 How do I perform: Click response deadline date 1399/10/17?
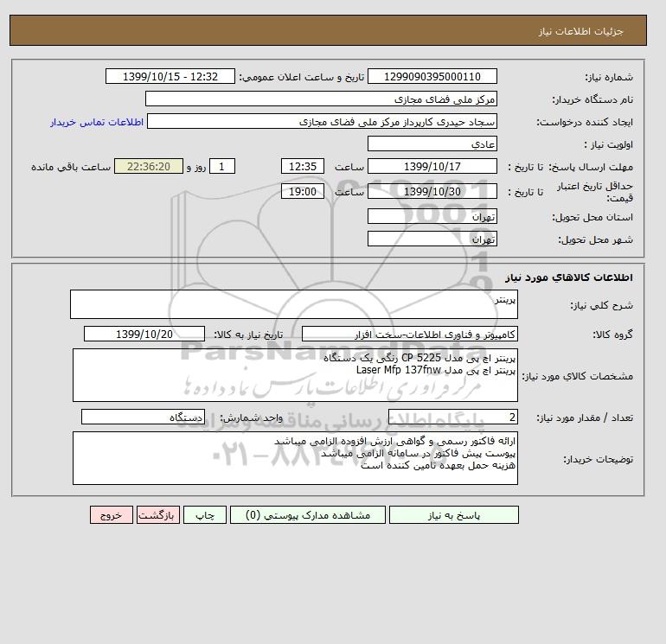432,167
